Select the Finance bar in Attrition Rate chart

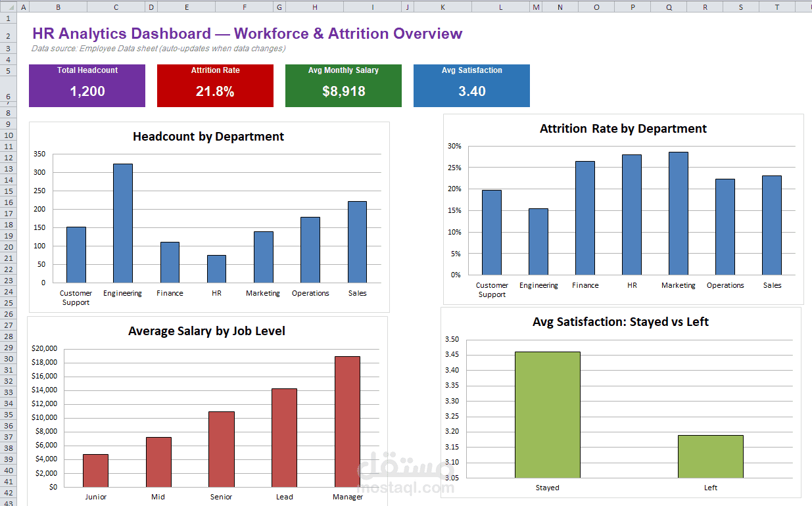coord(585,218)
